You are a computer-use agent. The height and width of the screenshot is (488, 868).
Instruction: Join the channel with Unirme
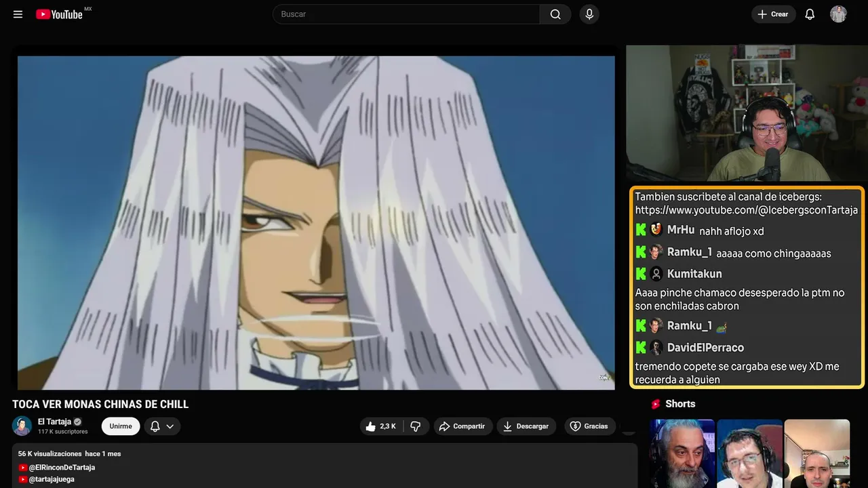pyautogui.click(x=121, y=426)
